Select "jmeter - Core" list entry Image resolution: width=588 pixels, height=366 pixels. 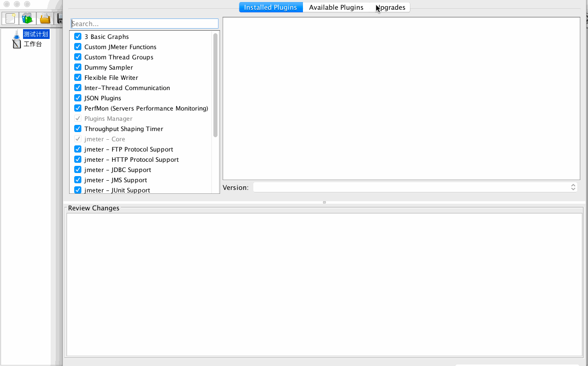point(104,139)
